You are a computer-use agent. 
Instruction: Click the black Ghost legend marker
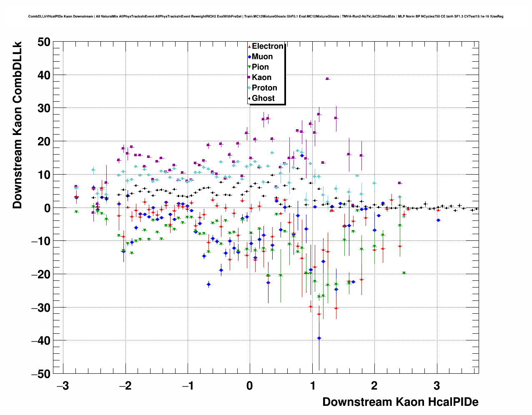(x=249, y=99)
